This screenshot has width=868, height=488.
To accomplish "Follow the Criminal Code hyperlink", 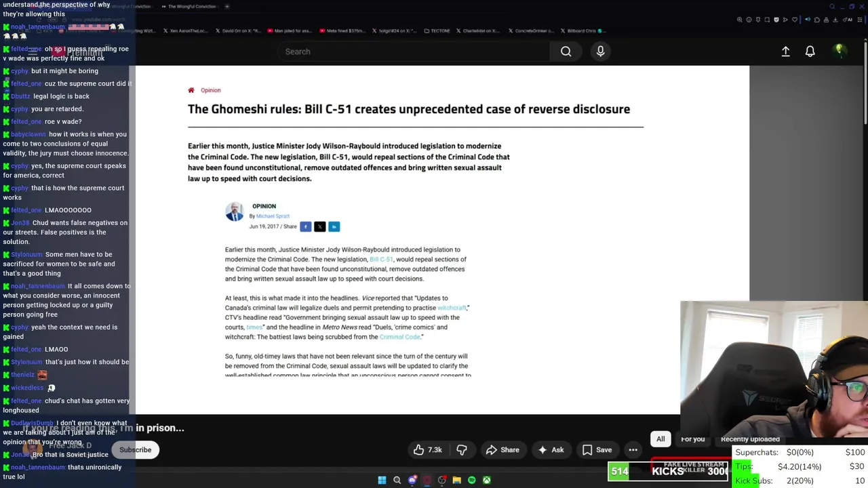I will (x=399, y=337).
